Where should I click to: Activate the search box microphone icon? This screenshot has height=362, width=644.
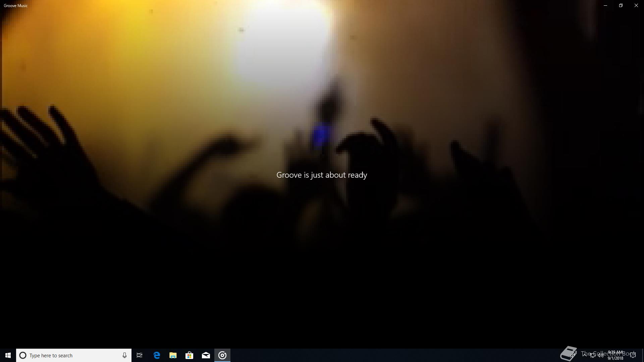(x=124, y=355)
